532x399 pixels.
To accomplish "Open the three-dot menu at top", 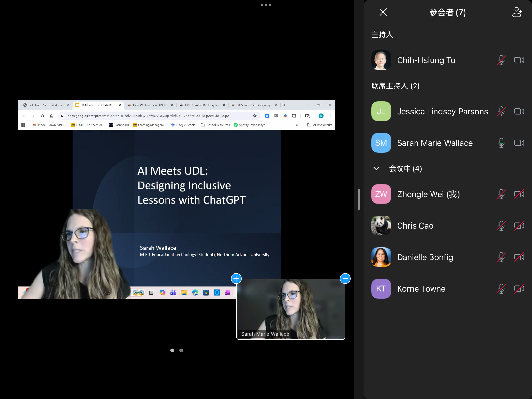I will (x=266, y=5).
